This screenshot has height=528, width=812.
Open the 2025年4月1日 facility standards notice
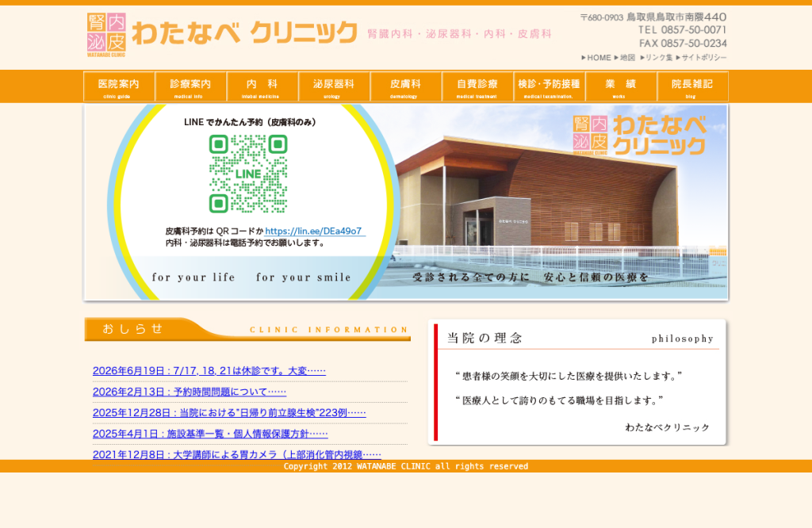tap(210, 434)
